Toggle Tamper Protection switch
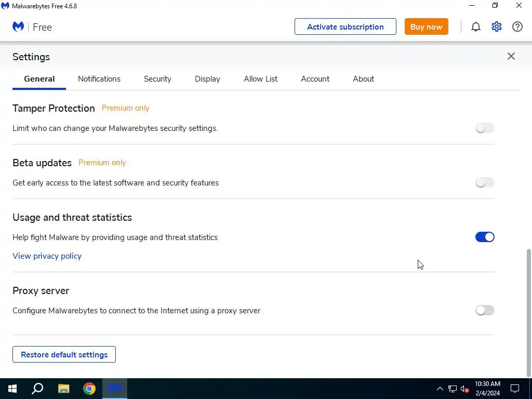The width and height of the screenshot is (532, 399). (x=485, y=128)
